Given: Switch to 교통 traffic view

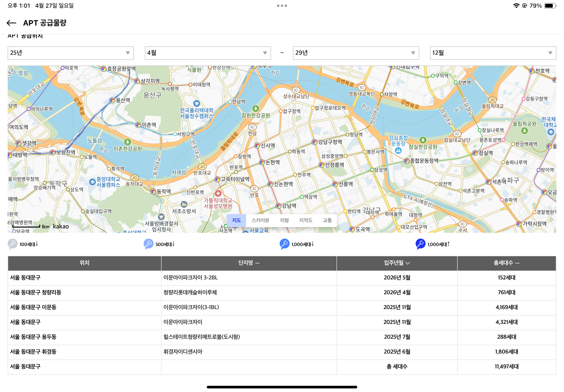Looking at the screenshot, I should pos(327,220).
